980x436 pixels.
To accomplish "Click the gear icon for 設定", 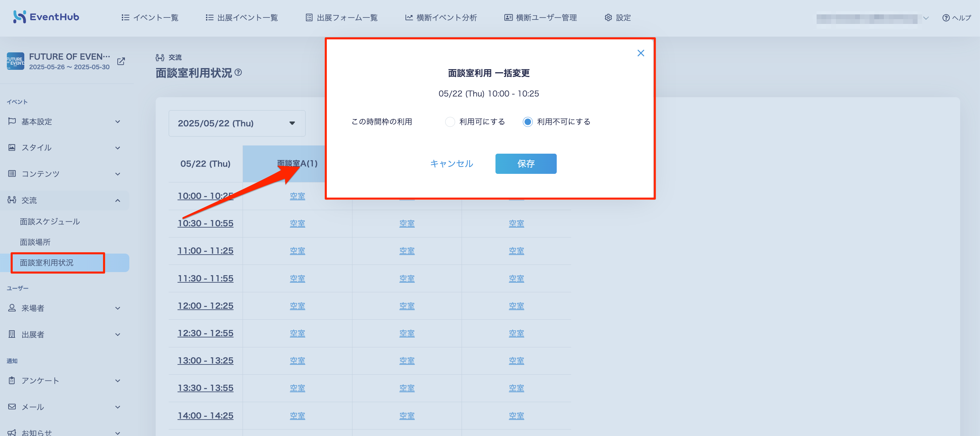I will [608, 17].
